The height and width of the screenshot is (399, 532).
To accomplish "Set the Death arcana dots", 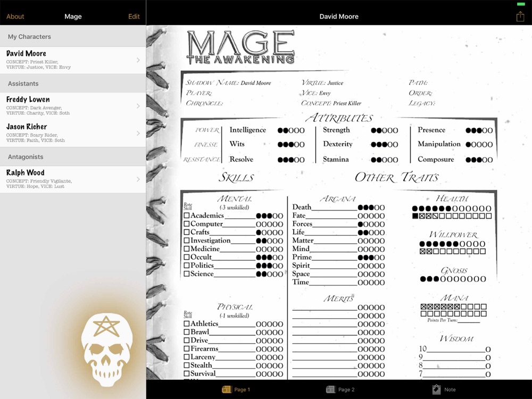I will point(371,207).
